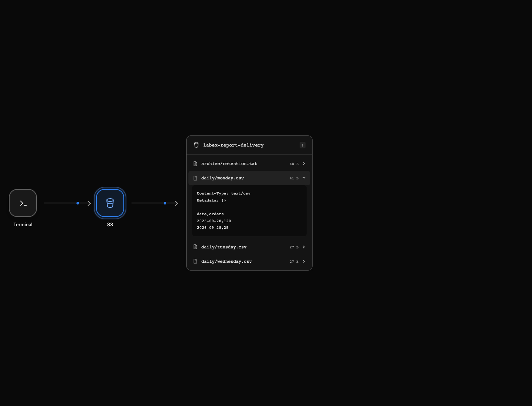Click the file icon for daily/wednesday.csv
This screenshot has height=406, width=532.
click(195, 261)
